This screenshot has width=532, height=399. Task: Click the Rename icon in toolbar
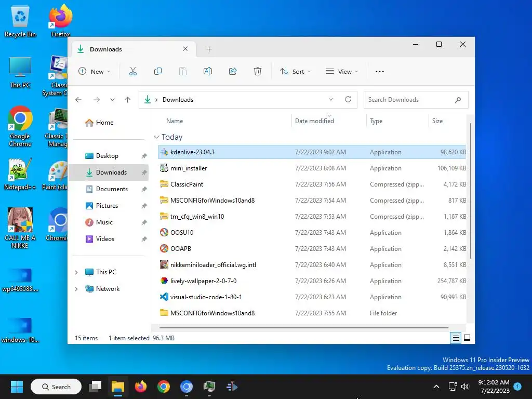click(x=208, y=71)
